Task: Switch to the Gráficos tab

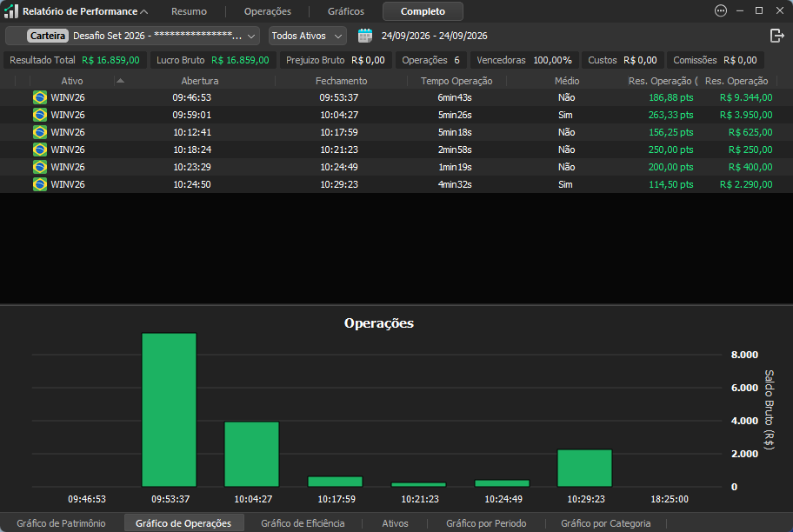Action: [x=346, y=11]
